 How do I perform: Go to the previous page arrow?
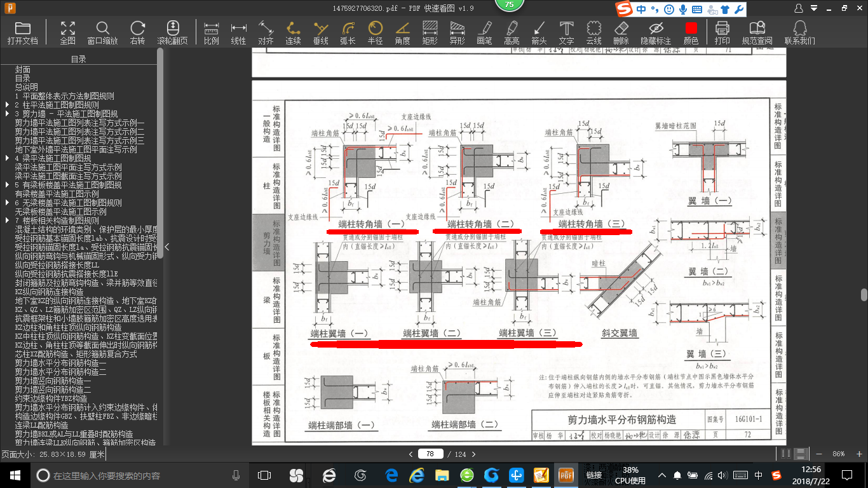(410, 454)
